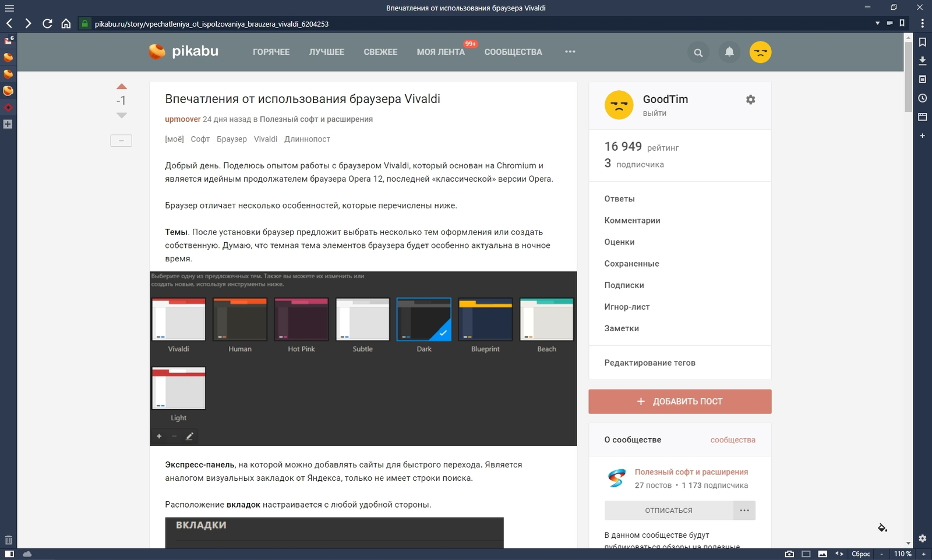Click the Blueprint theme swatch in the image
Viewport: 932px width, 560px height.
coord(485,320)
